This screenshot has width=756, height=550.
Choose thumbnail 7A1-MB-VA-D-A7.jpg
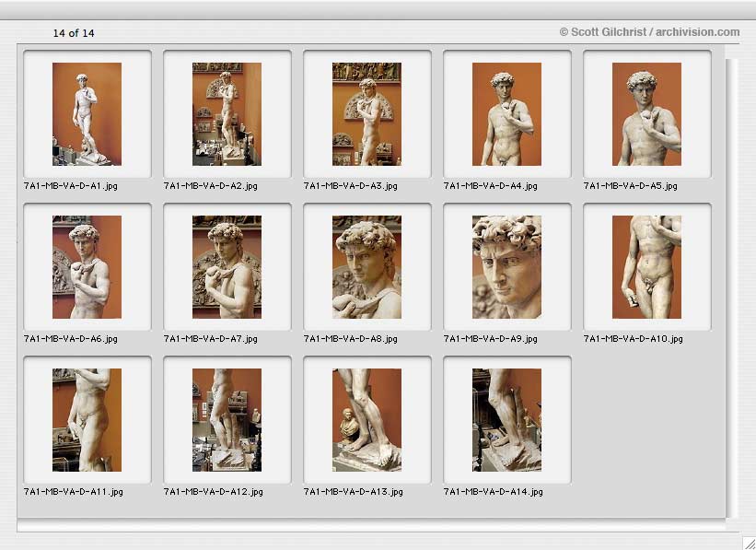click(x=227, y=267)
